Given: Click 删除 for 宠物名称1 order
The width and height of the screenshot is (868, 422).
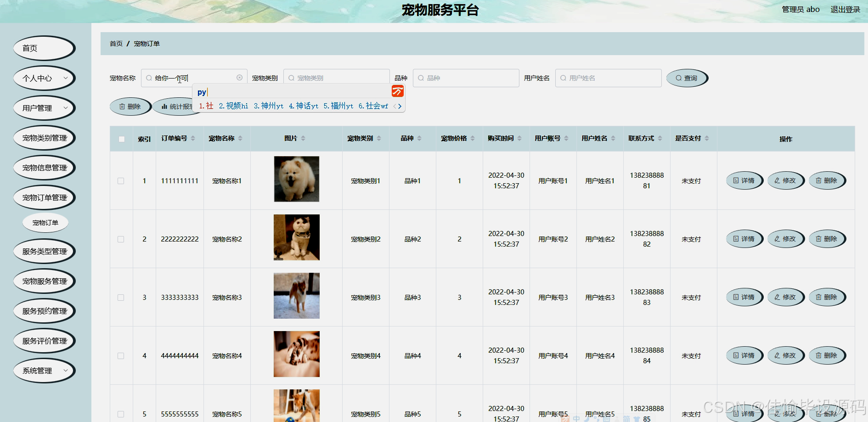Looking at the screenshot, I should (827, 180).
